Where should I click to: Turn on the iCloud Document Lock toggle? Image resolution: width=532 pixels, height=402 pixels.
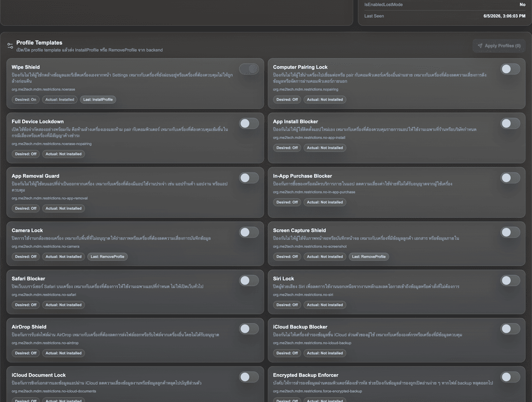[x=249, y=377]
